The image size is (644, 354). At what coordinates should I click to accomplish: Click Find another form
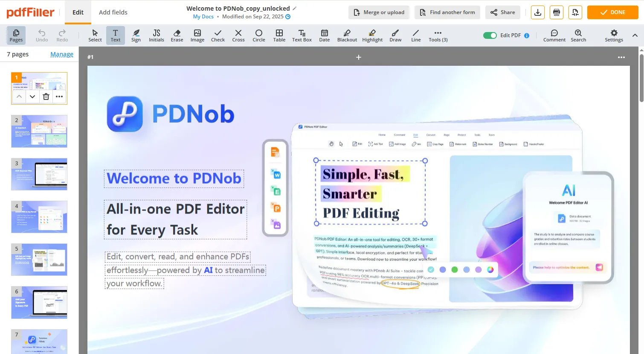pyautogui.click(x=447, y=12)
